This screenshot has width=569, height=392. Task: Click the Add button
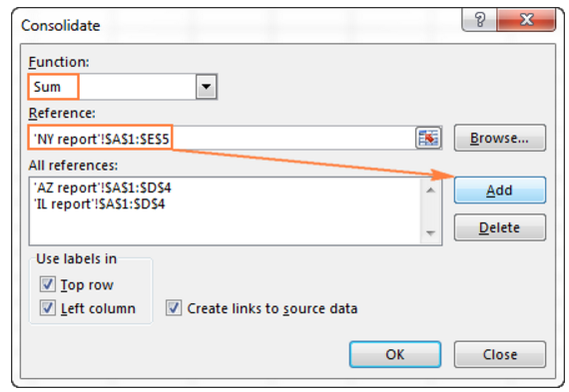[500, 191]
